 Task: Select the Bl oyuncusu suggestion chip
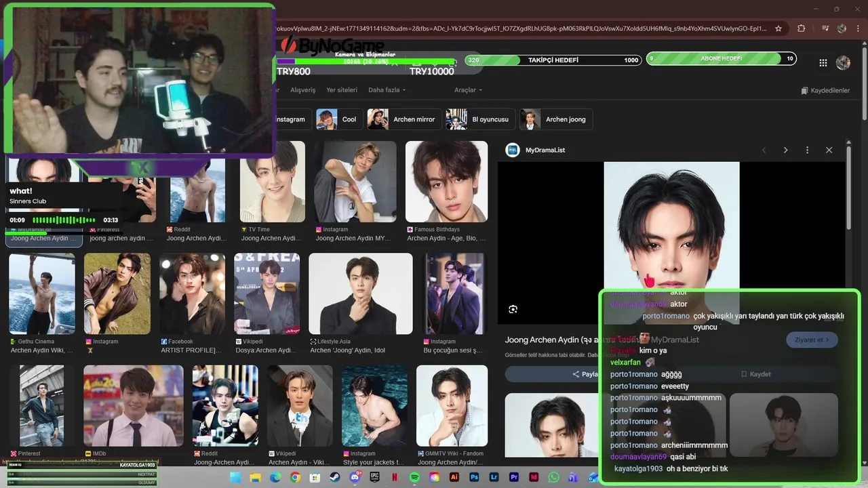(479, 119)
